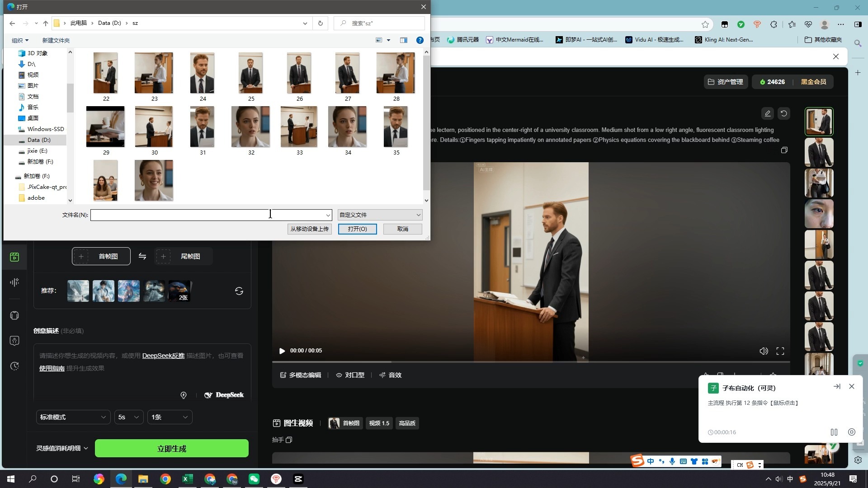Bookmark this page with star icon
The width and height of the screenshot is (868, 488).
(705, 24)
